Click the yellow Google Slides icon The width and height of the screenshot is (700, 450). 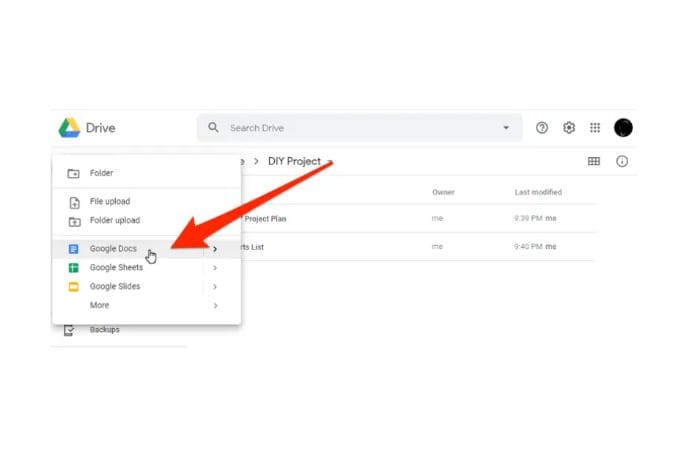click(x=73, y=287)
